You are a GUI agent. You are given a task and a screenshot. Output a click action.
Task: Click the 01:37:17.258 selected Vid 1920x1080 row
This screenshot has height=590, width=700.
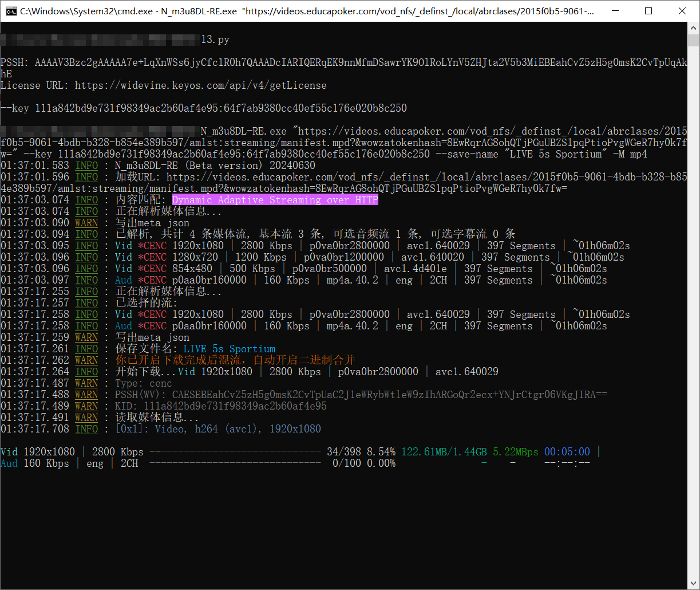pyautogui.click(x=315, y=314)
